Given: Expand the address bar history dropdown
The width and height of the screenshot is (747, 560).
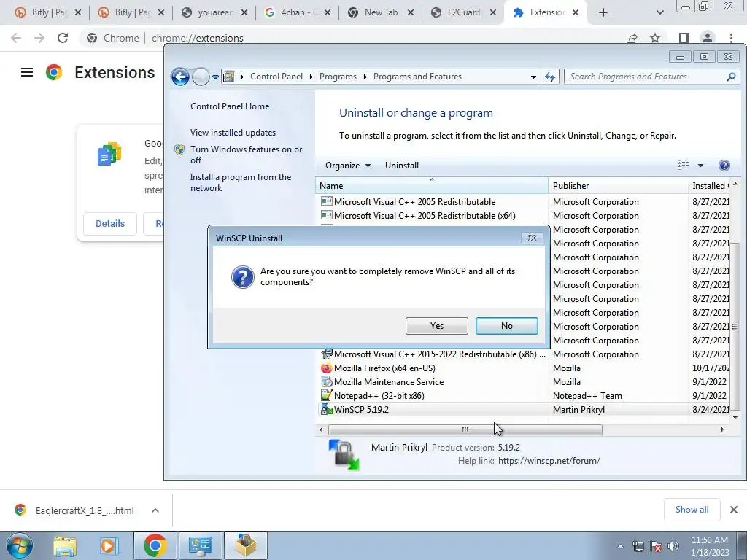Looking at the screenshot, I should (533, 77).
